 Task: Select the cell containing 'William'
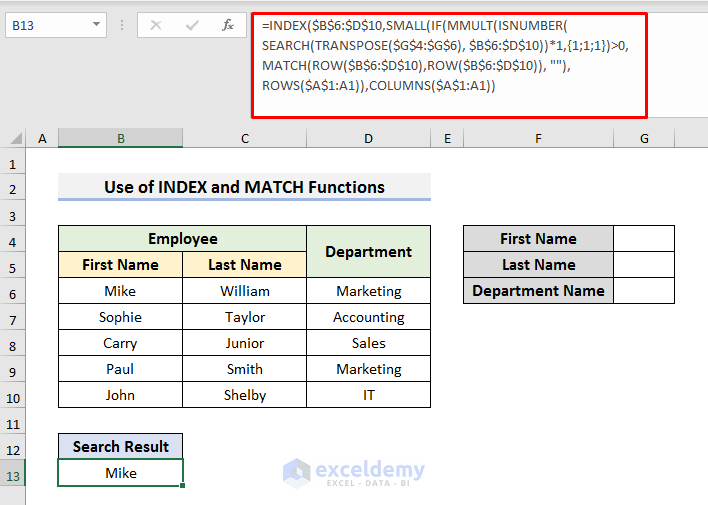pyautogui.click(x=245, y=291)
